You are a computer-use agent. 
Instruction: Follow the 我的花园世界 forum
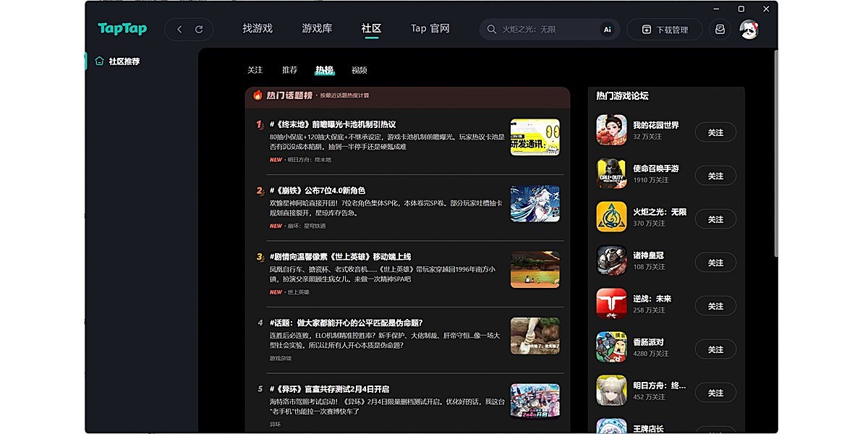(715, 132)
